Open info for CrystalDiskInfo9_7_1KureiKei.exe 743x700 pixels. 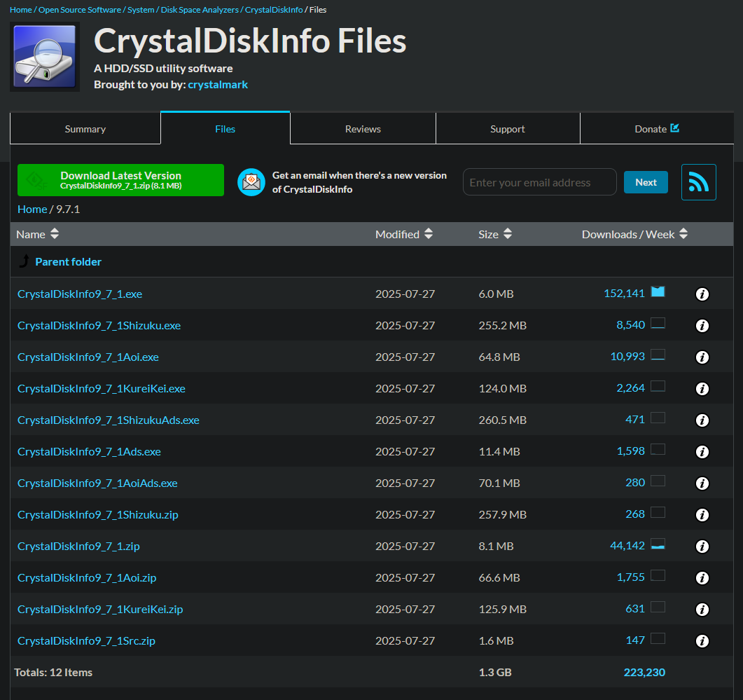702,389
